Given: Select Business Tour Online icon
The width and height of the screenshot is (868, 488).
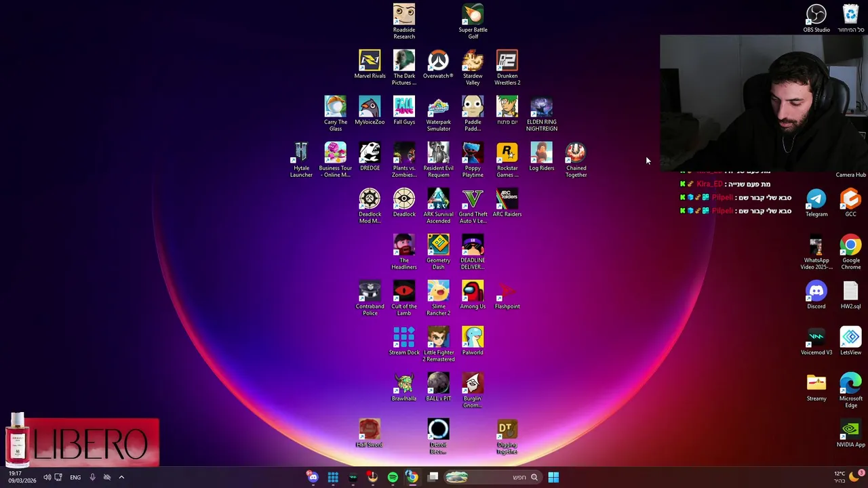Looking at the screenshot, I should 335,159.
